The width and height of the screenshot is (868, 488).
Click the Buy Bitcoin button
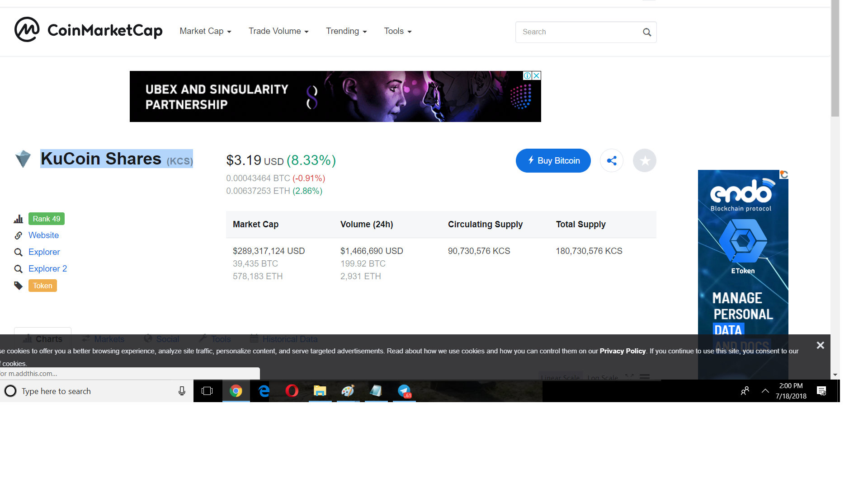[x=553, y=160]
